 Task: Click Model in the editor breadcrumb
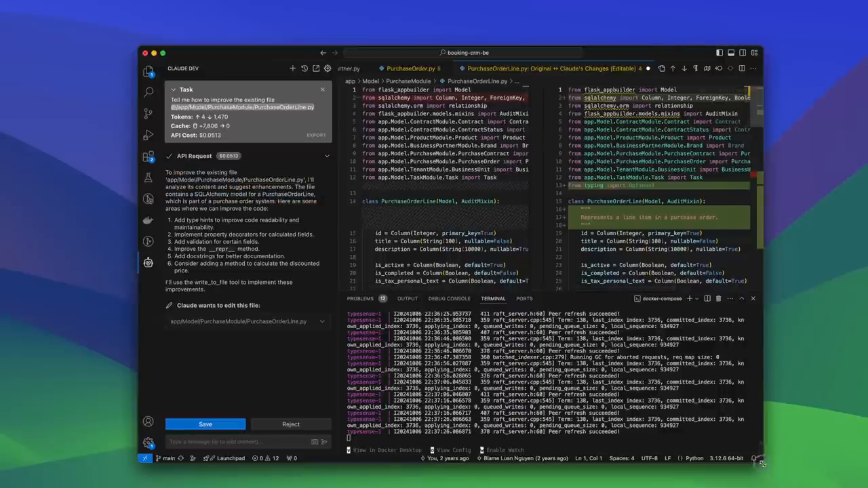pyautogui.click(x=370, y=81)
